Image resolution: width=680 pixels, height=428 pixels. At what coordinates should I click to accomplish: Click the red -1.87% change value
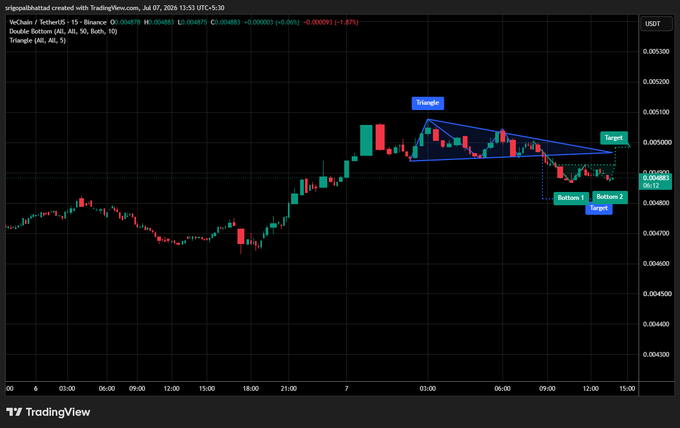tap(346, 22)
